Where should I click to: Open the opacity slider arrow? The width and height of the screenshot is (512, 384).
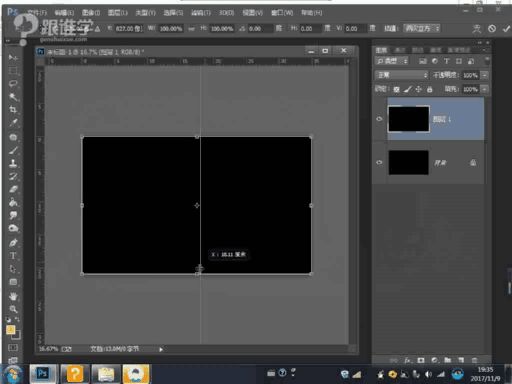(x=485, y=75)
